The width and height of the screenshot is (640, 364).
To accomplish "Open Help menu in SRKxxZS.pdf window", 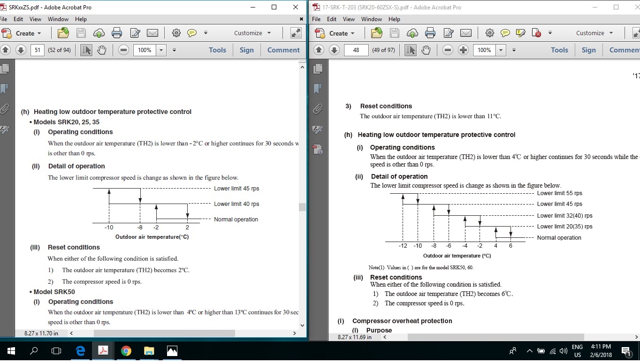I will coord(81,19).
